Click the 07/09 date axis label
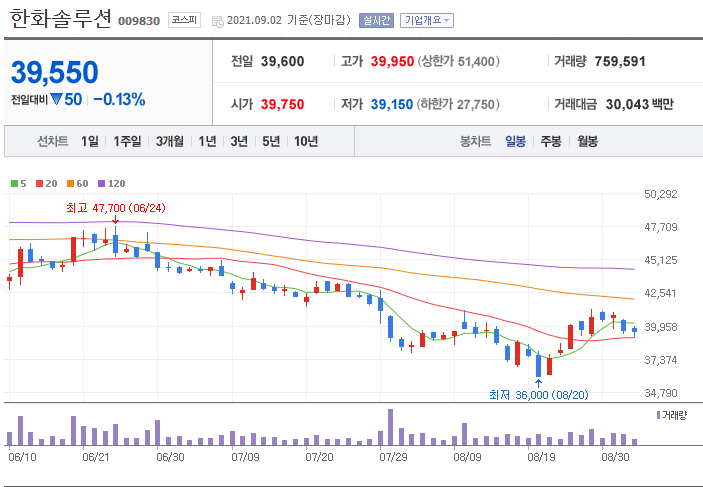Image resolution: width=703 pixels, height=487 pixels. 245,457
